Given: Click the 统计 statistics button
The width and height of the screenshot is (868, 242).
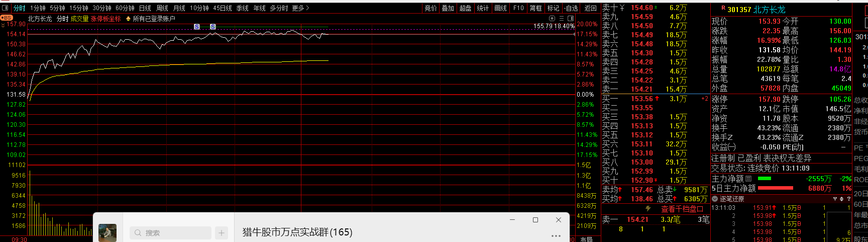Looking at the screenshot, I should [483, 8].
